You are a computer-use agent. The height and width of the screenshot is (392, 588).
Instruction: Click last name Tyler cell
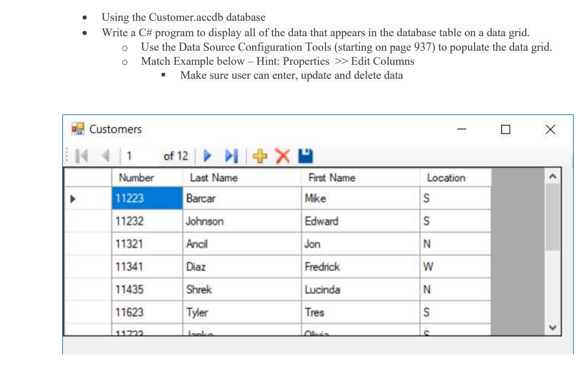(x=242, y=312)
